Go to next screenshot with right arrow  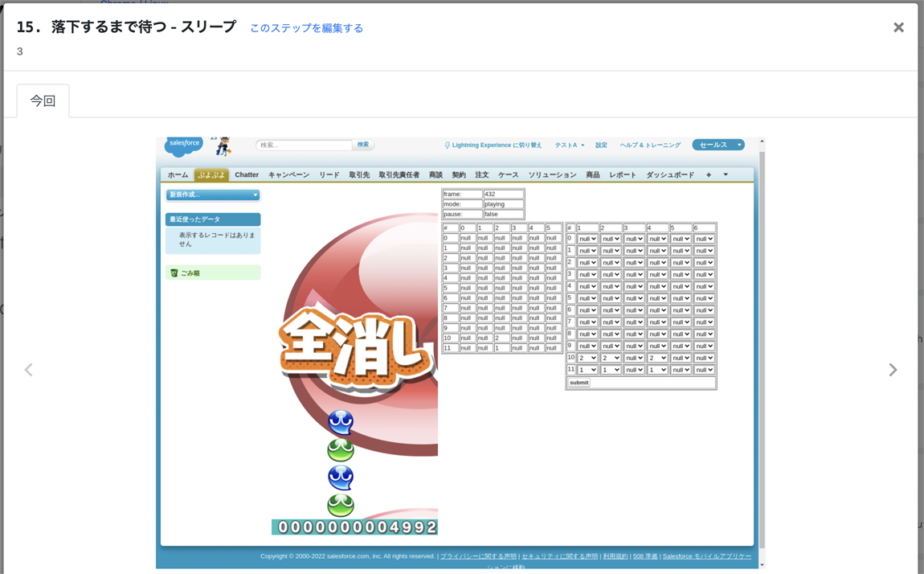(x=893, y=370)
